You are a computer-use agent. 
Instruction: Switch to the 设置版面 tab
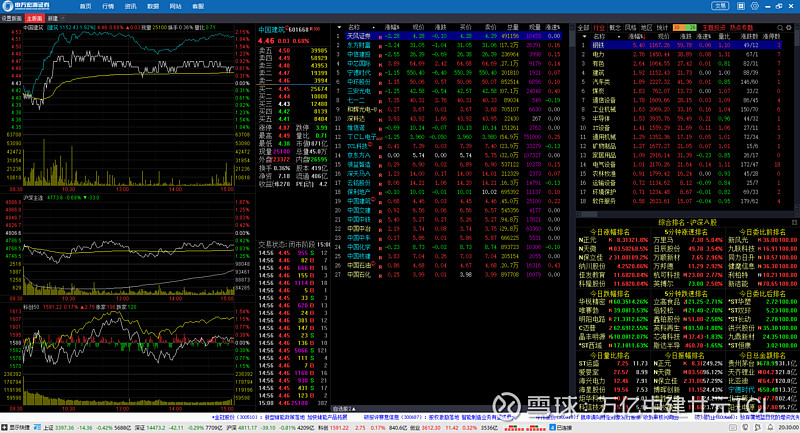click(12, 18)
